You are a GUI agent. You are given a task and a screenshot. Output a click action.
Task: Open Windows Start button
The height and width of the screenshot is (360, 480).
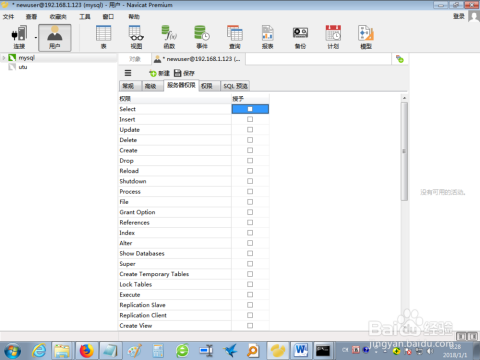(x=12, y=351)
